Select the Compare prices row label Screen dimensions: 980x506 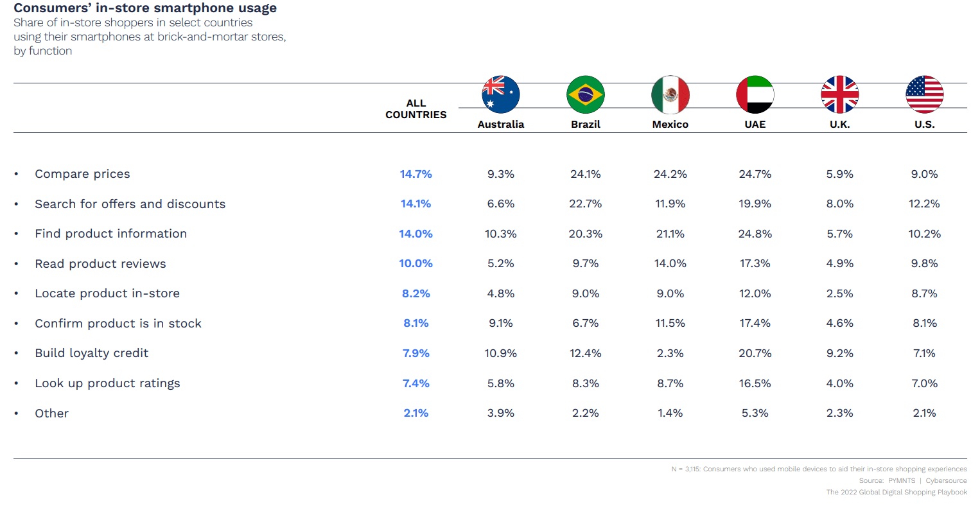82,174
